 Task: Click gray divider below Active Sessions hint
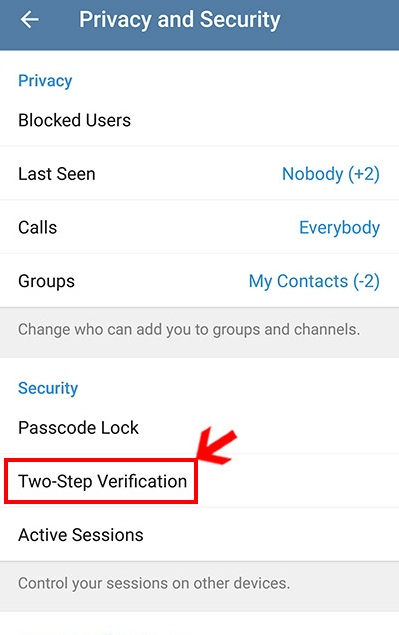tap(199, 604)
